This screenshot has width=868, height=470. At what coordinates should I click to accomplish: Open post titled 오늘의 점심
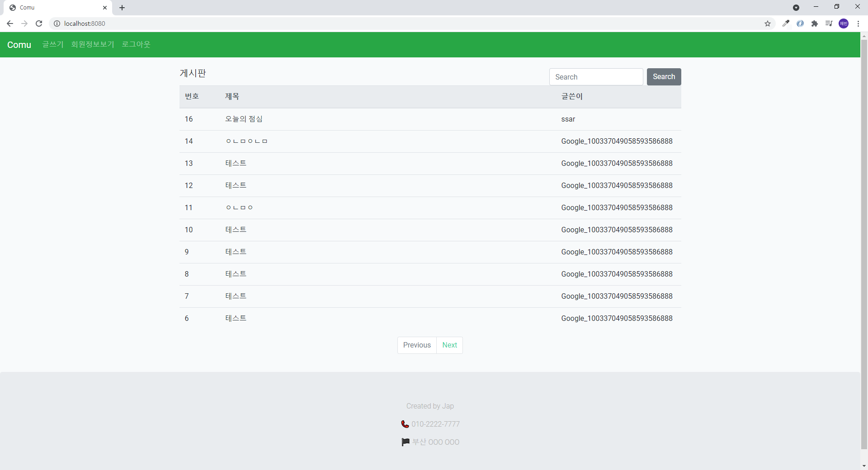(x=244, y=119)
